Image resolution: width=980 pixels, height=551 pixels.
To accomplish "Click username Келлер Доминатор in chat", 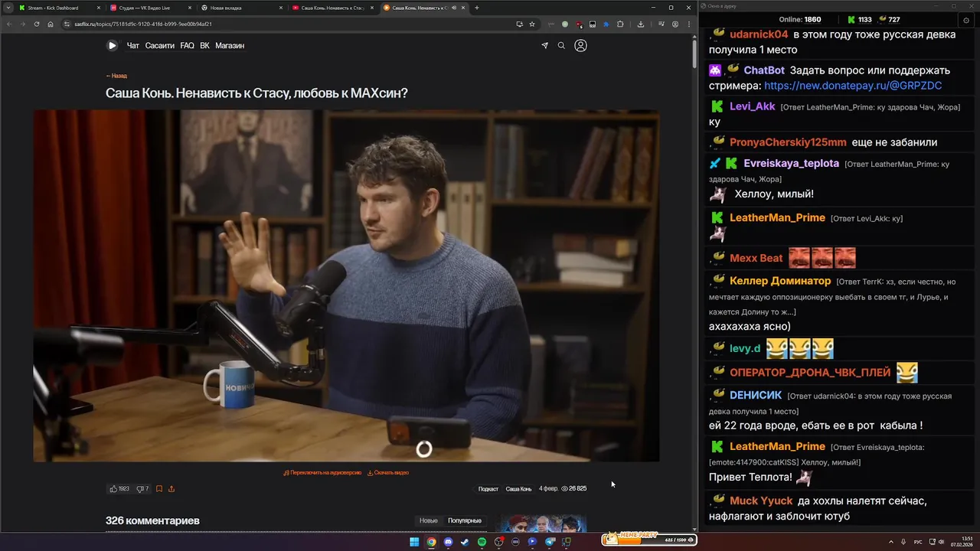I will pyautogui.click(x=780, y=281).
